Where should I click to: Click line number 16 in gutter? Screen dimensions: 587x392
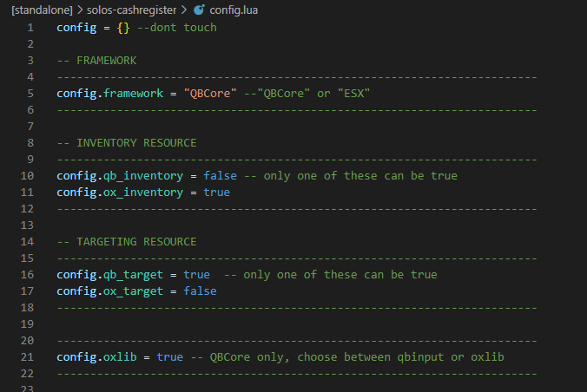pyautogui.click(x=27, y=275)
